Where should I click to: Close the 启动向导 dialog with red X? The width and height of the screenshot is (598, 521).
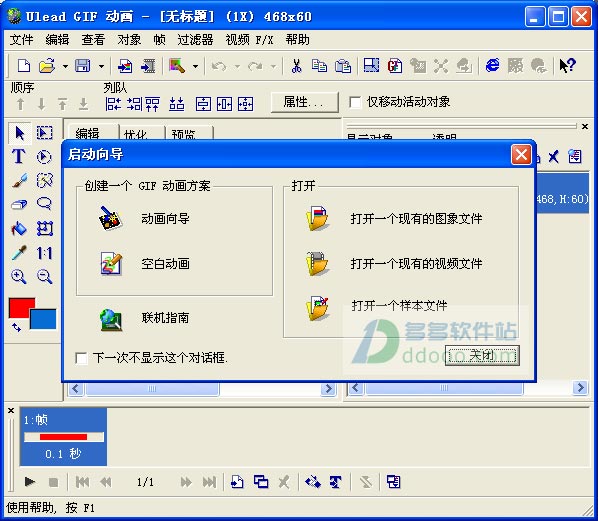[x=521, y=155]
